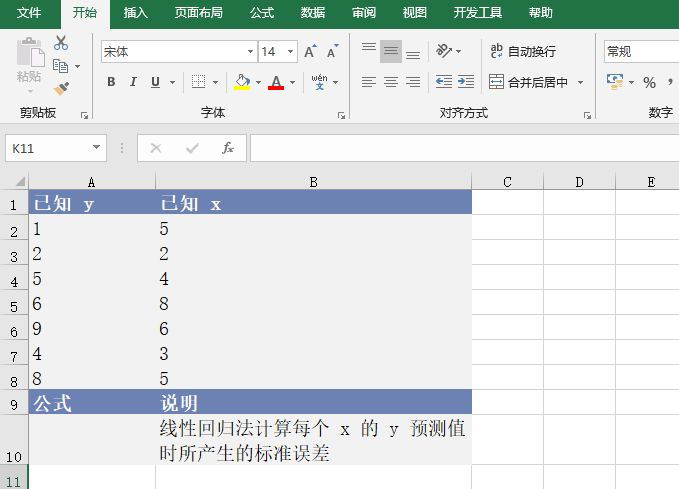679x489 pixels.
Task: Open the font name 宋体 dropdown
Action: pyautogui.click(x=250, y=51)
